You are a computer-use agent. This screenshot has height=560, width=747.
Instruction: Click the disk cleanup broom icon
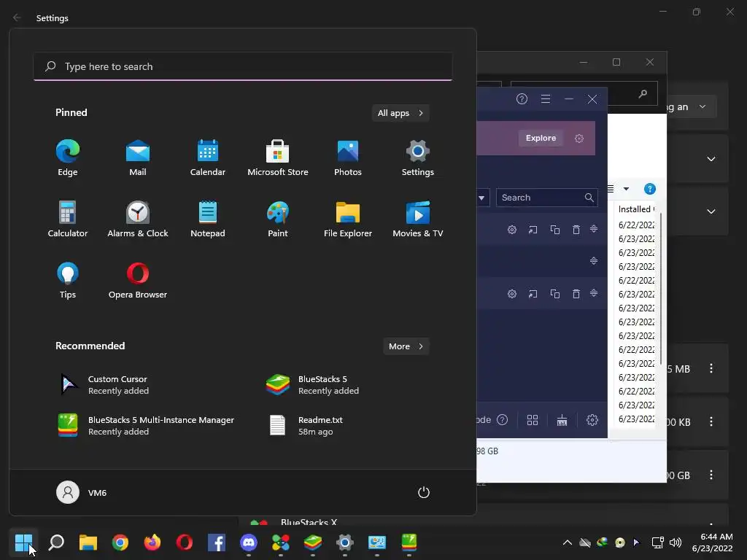[x=562, y=420]
